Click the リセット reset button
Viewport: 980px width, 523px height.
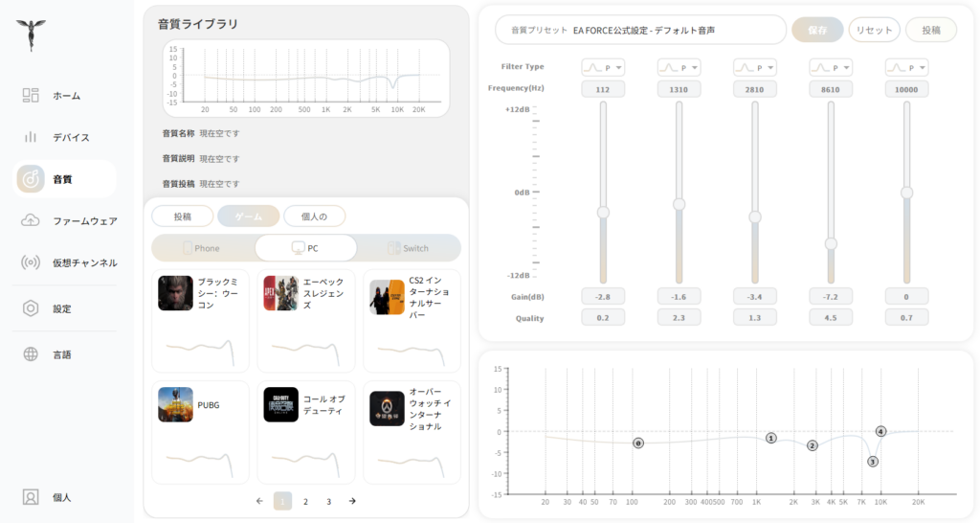tap(875, 30)
